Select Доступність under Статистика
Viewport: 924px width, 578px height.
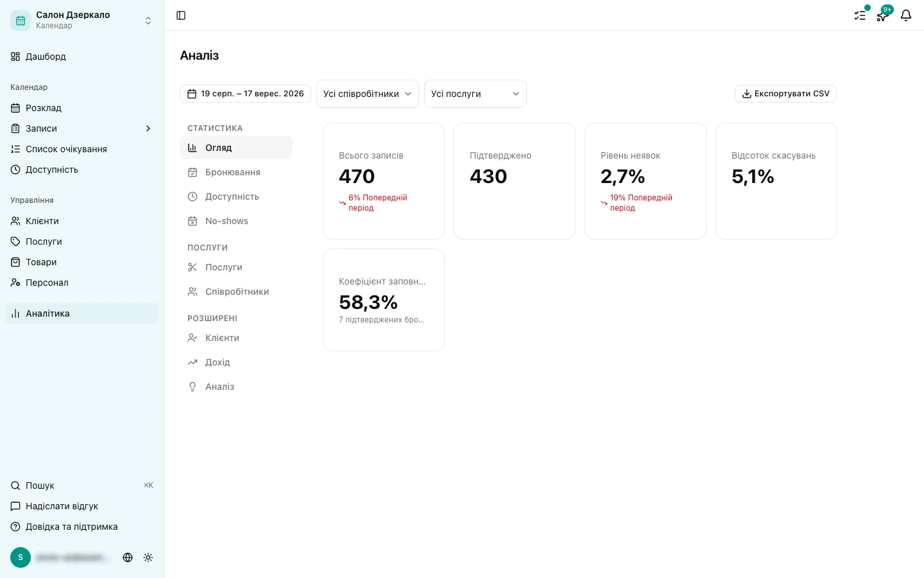236,197
